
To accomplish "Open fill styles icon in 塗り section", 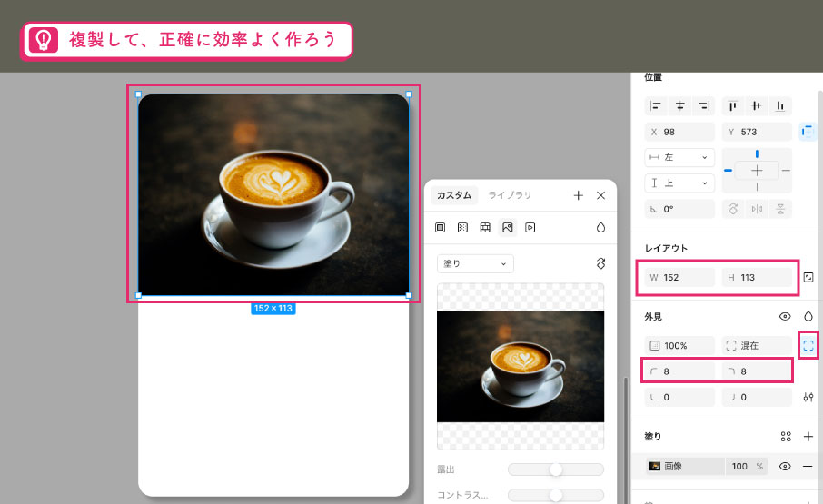I will [x=785, y=436].
